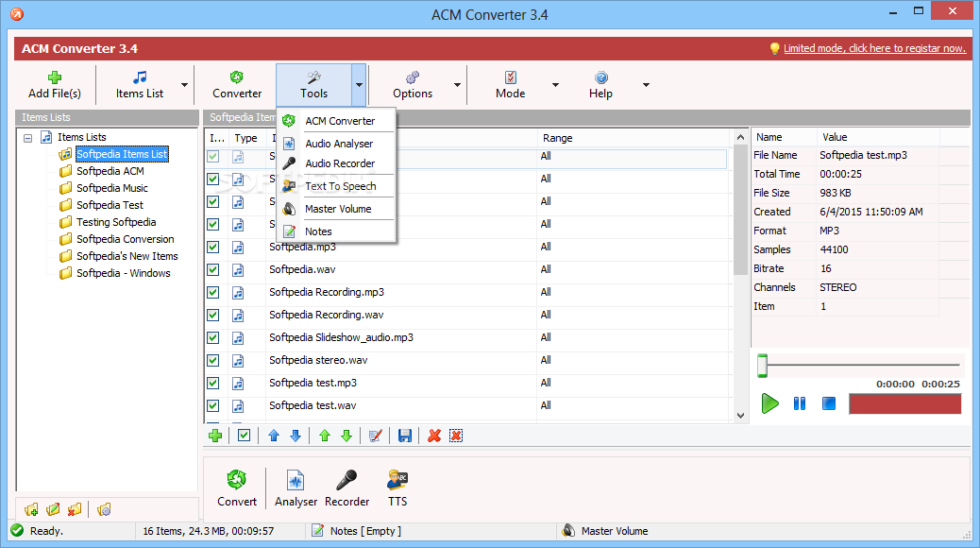Screen dimensions: 980x548
Task: Click the Tools toolbar button
Action: (x=313, y=85)
